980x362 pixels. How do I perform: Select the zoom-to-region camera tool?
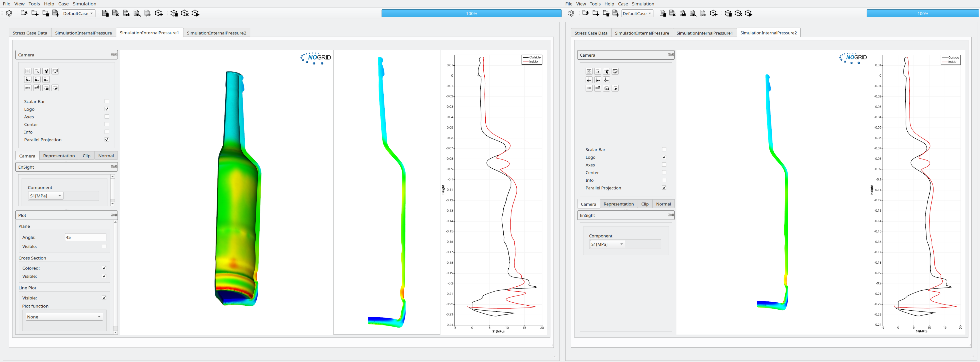[x=37, y=71]
